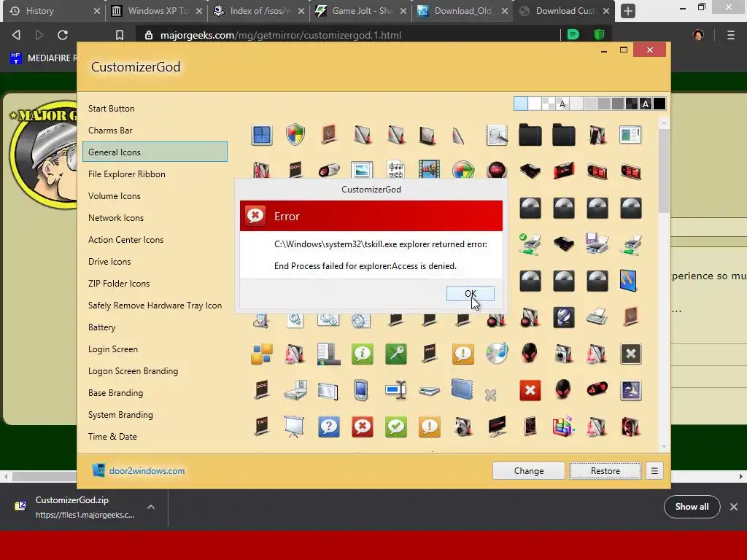Select the sheet music icon
This screenshot has width=747, height=560.
[x=395, y=169]
